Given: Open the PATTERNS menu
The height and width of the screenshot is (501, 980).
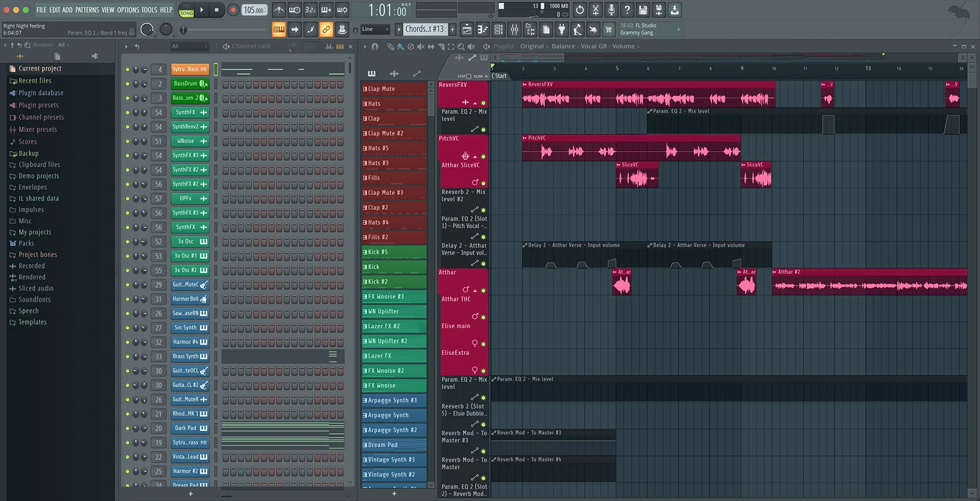Looking at the screenshot, I should pos(87,10).
